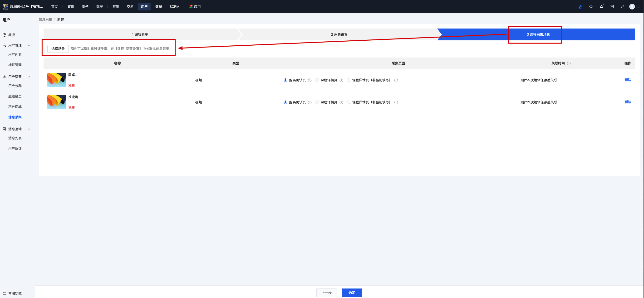Click info icon after 购买确认页 in 推流测 row
The height and width of the screenshot is (298, 644).
click(310, 102)
